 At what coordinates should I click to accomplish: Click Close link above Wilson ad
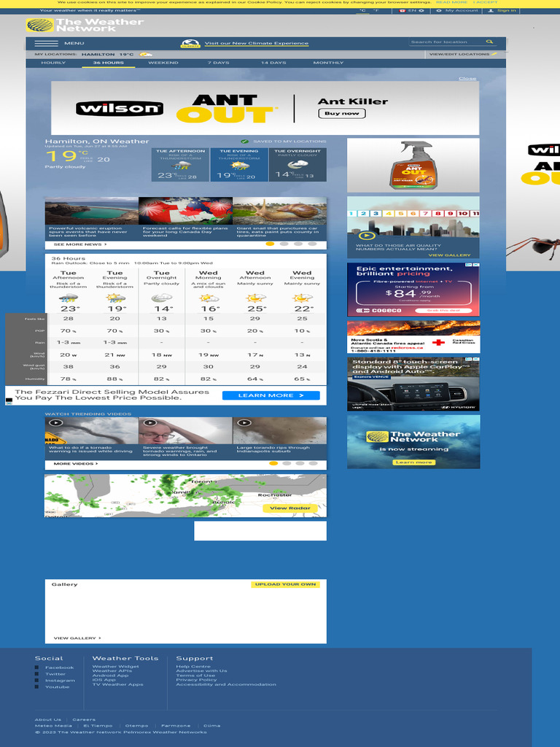[x=467, y=79]
